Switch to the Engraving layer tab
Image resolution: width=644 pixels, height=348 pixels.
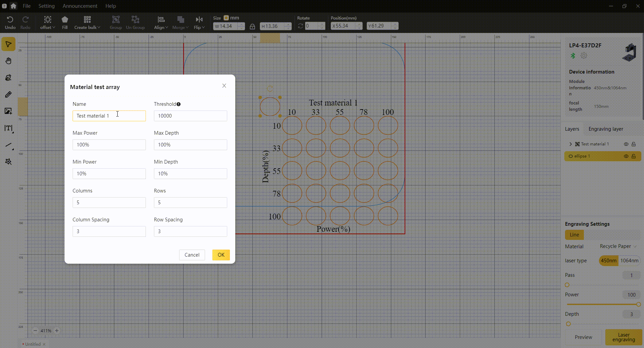606,129
